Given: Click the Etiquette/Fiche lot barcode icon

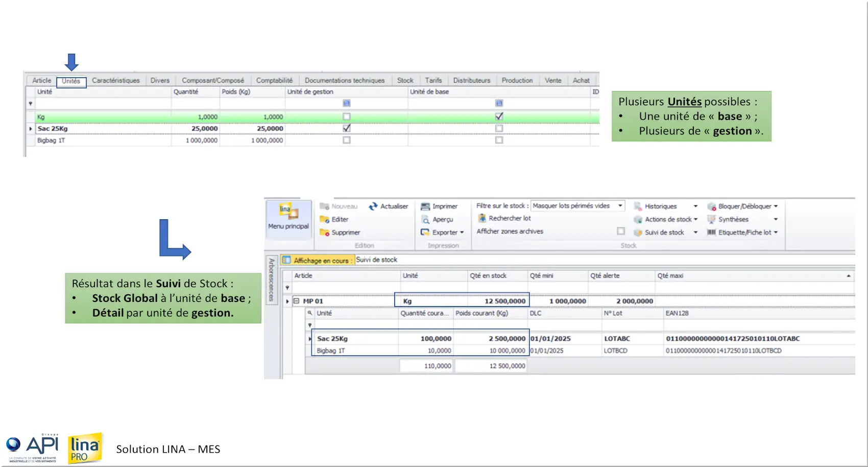Looking at the screenshot, I should pos(711,232).
